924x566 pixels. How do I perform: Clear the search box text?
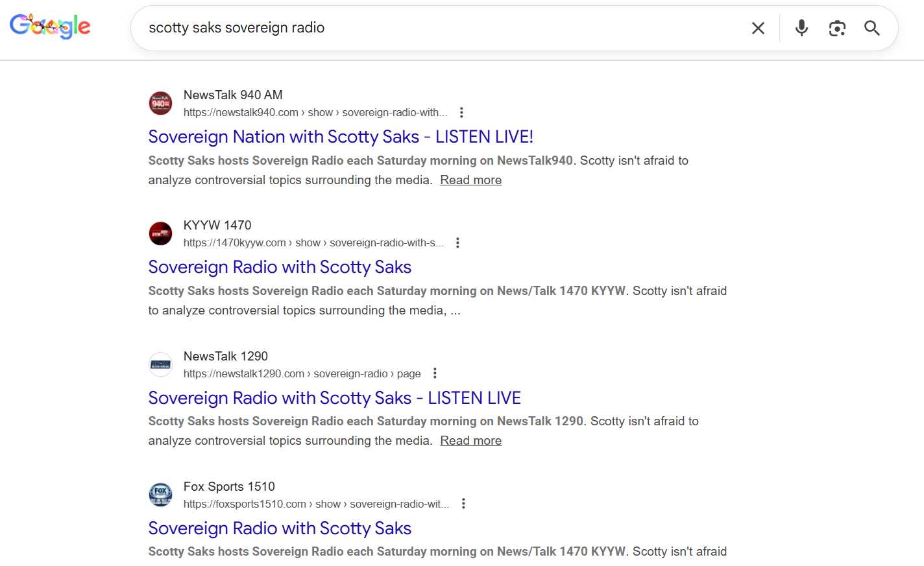[758, 28]
